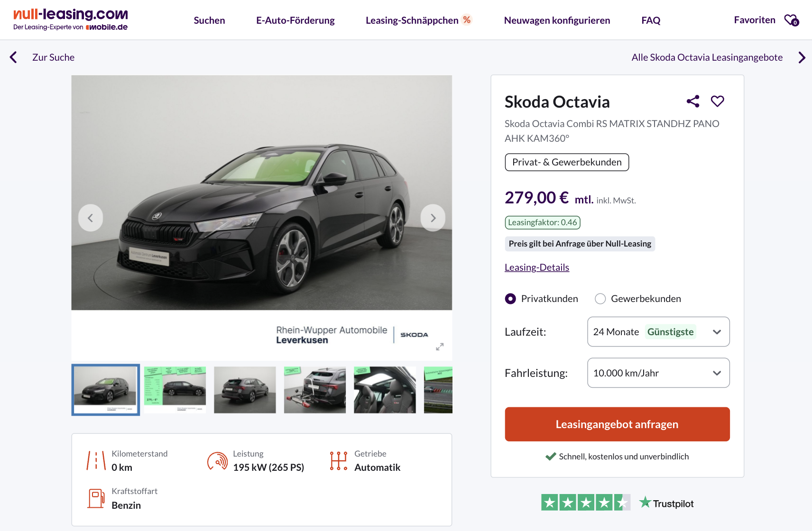Select the Gewerbekunden radio option
This screenshot has width=812, height=531.
(x=600, y=299)
